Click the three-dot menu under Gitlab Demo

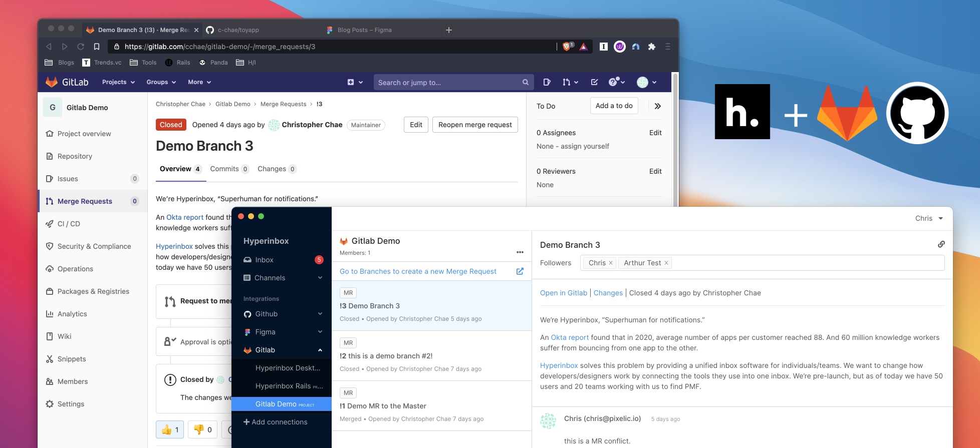coord(520,252)
